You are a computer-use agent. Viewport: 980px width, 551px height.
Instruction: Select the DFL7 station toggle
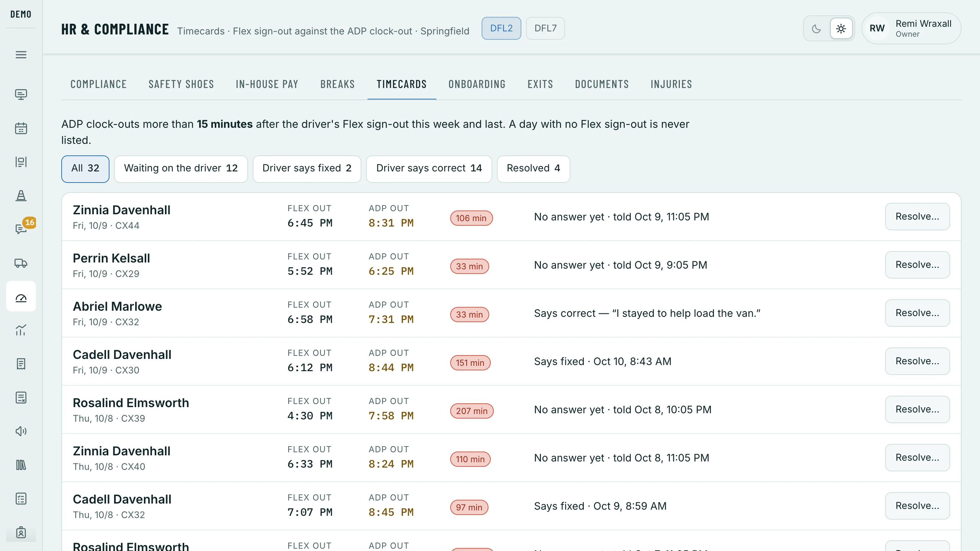coord(545,28)
